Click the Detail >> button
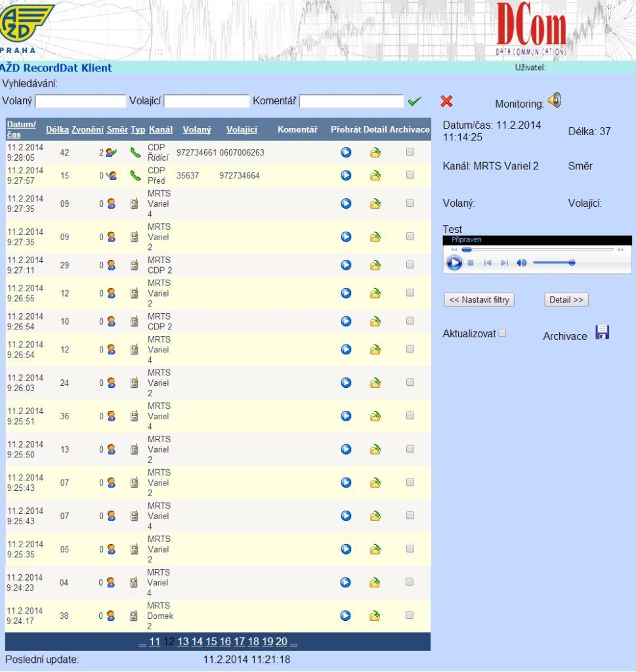 pos(566,300)
